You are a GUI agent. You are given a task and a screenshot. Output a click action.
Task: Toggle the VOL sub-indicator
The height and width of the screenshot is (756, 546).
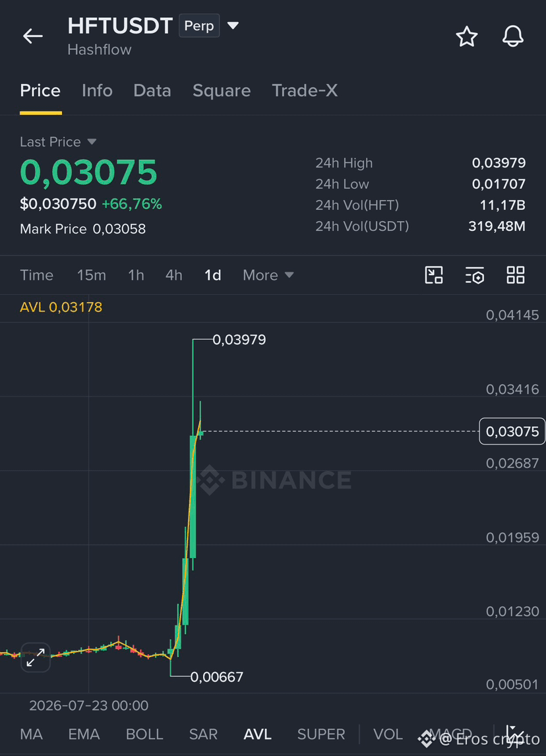pos(388,734)
